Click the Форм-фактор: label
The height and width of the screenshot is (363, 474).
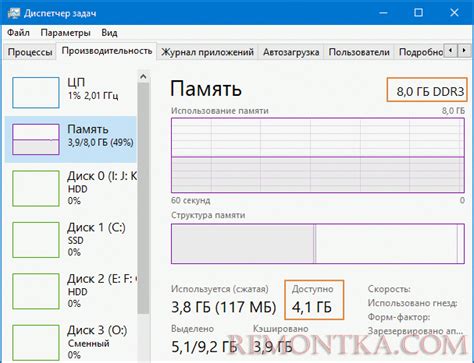pyautogui.click(x=399, y=317)
